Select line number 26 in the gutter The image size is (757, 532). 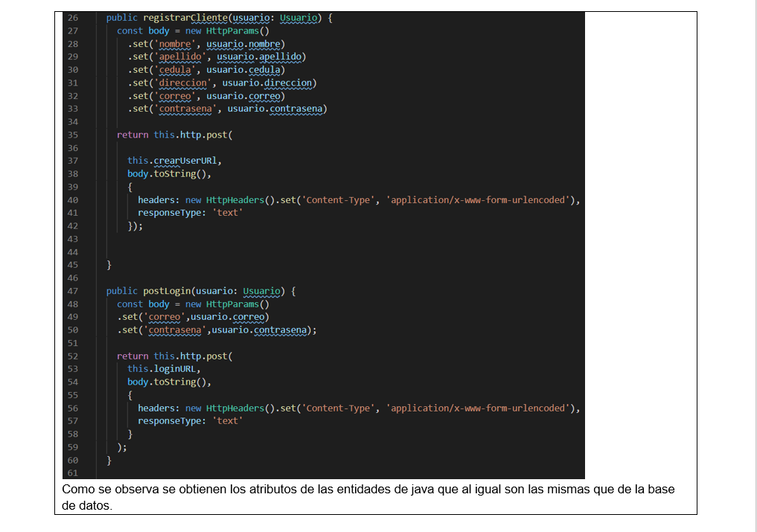pos(71,17)
